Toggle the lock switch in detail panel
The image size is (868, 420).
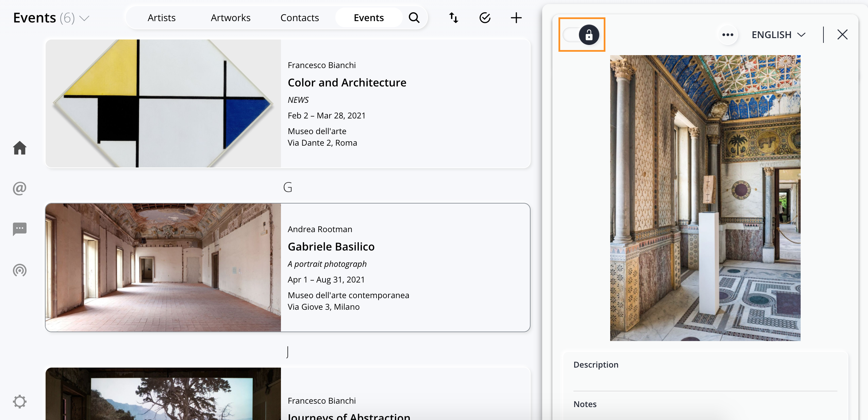[581, 35]
